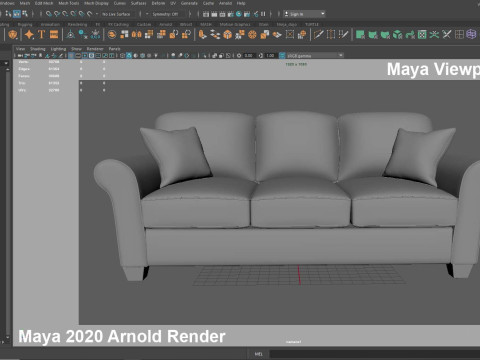Click the orange platonic solid primitive shelf icon
Viewport: 480px width, 360px height.
point(13,34)
